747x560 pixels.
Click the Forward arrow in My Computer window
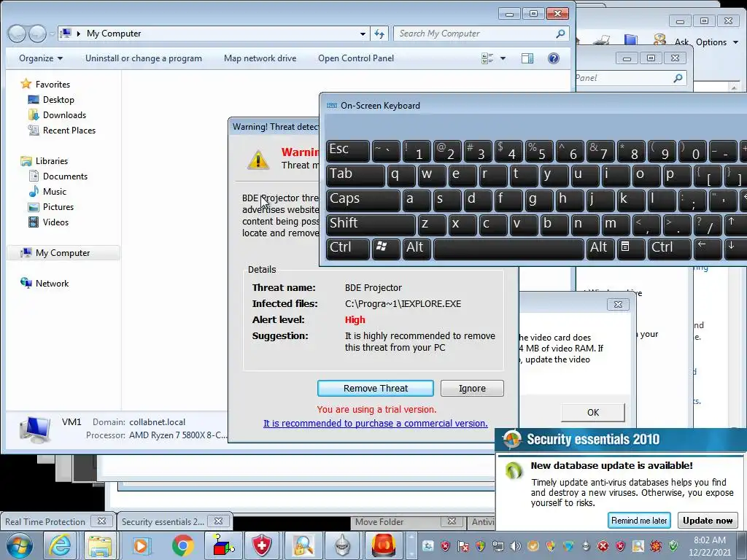[38, 34]
